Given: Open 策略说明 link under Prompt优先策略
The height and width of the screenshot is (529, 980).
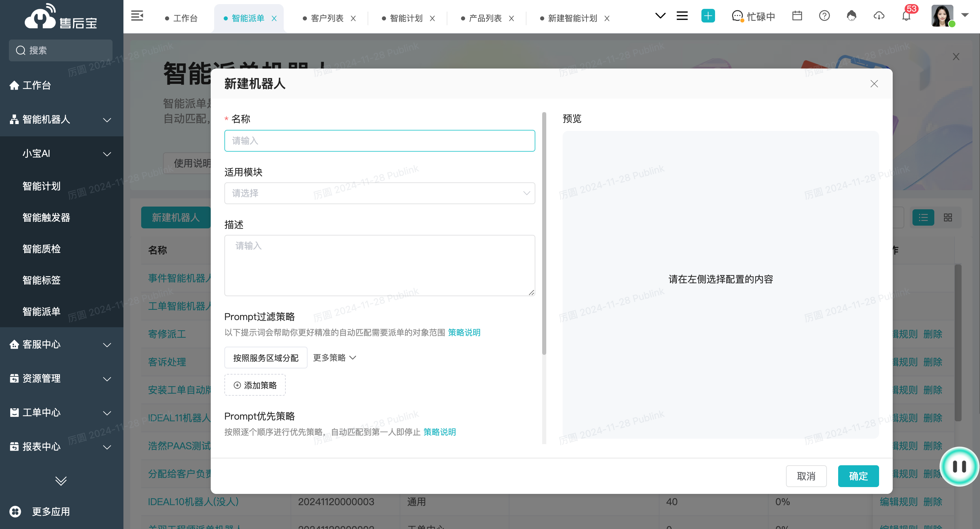Looking at the screenshot, I should click(440, 432).
